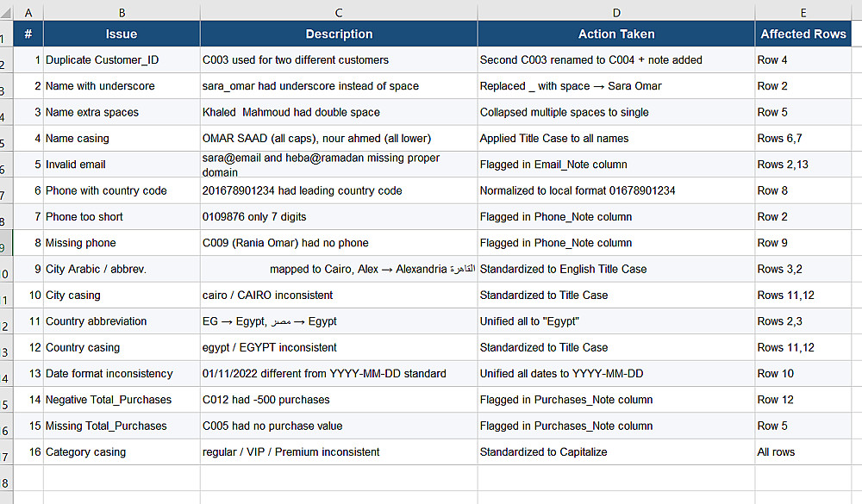Select the column B header

point(122,12)
